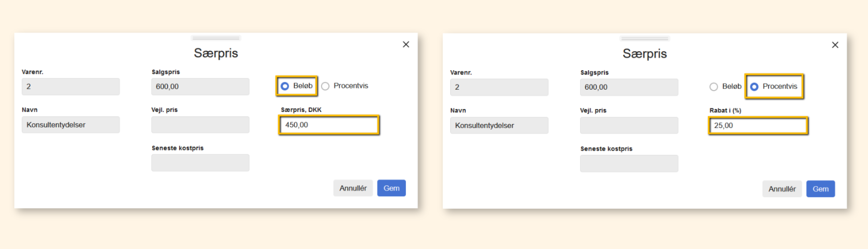Screen dimensions: 868x249
Task: Select Beløb radio in the Særpris, DKK dialog
Action: tap(285, 86)
